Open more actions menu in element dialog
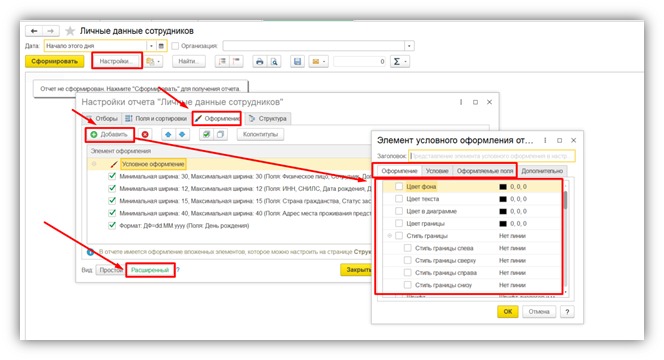Viewport: 664px width, 360px height. coord(545,140)
